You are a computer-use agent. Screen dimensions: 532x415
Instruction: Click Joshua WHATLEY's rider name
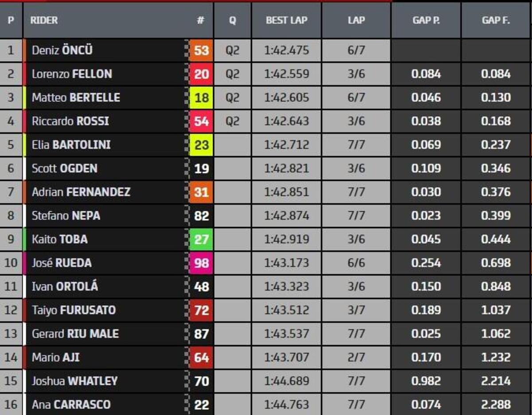click(74, 381)
